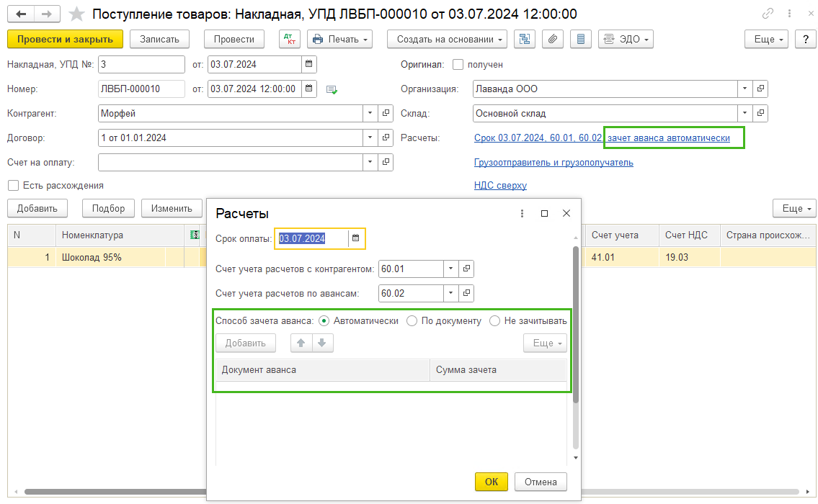Screen dimensions: 818x504
Task: Open Еще menu in Расчеты dialog
Action: click(x=545, y=343)
